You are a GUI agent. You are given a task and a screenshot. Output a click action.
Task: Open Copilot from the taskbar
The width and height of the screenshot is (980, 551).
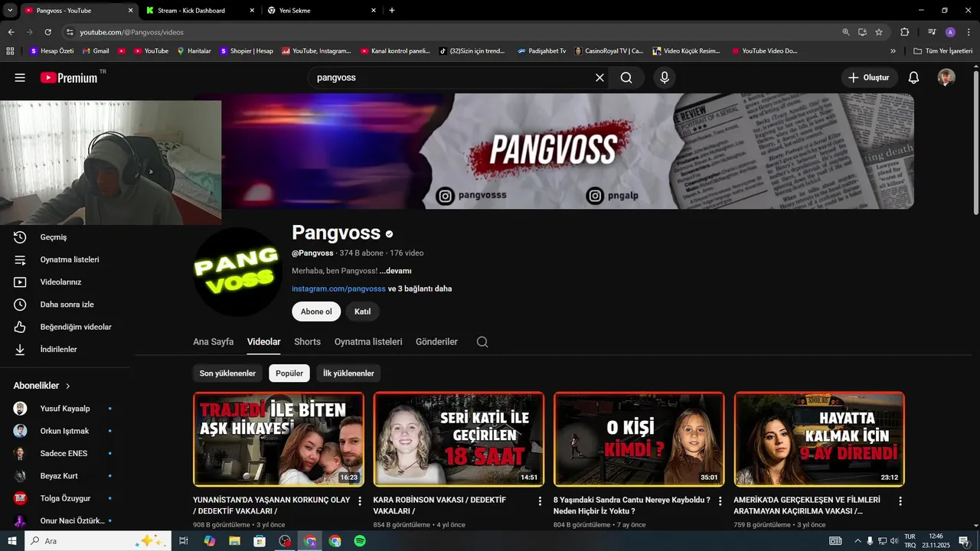click(209, 541)
